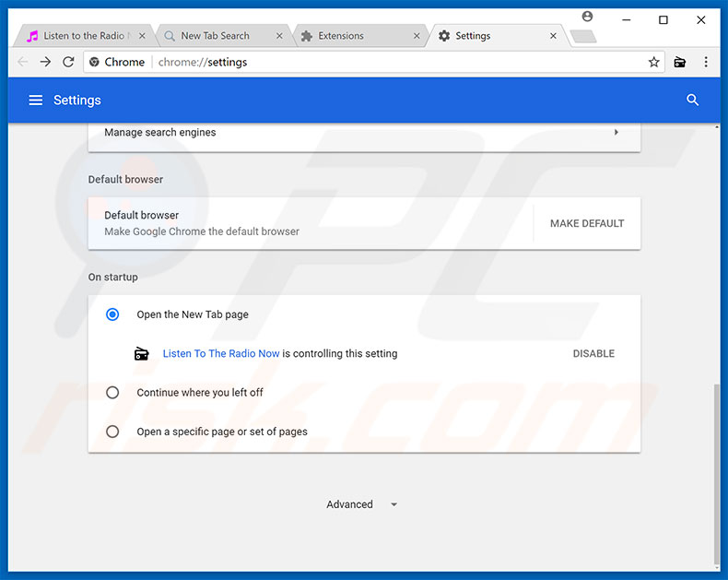728x580 pixels.
Task: Close the Settings tab
Action: pos(553,36)
